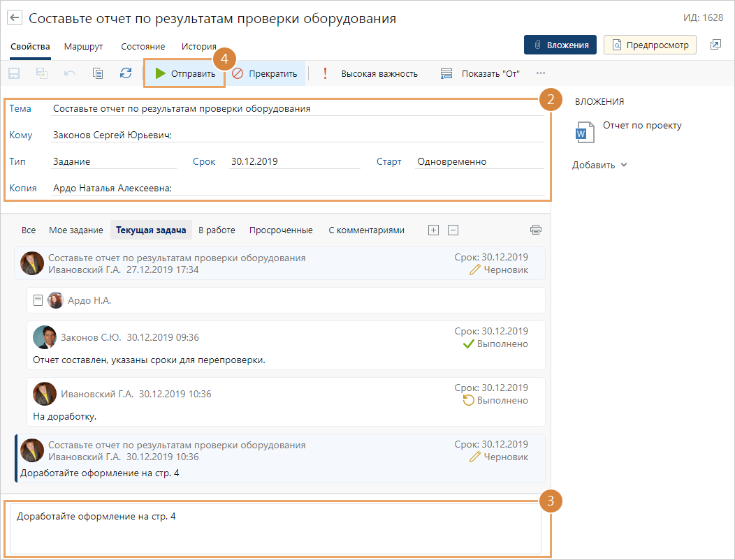
Task: Click the print icon above the task thread
Action: 536,230
